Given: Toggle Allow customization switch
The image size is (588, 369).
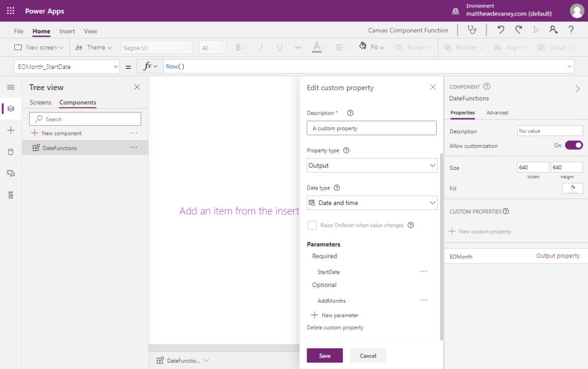Looking at the screenshot, I should click(x=574, y=145).
